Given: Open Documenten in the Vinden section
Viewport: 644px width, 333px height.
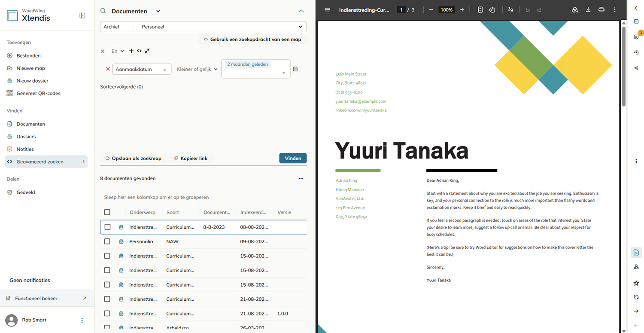Looking at the screenshot, I should (31, 124).
